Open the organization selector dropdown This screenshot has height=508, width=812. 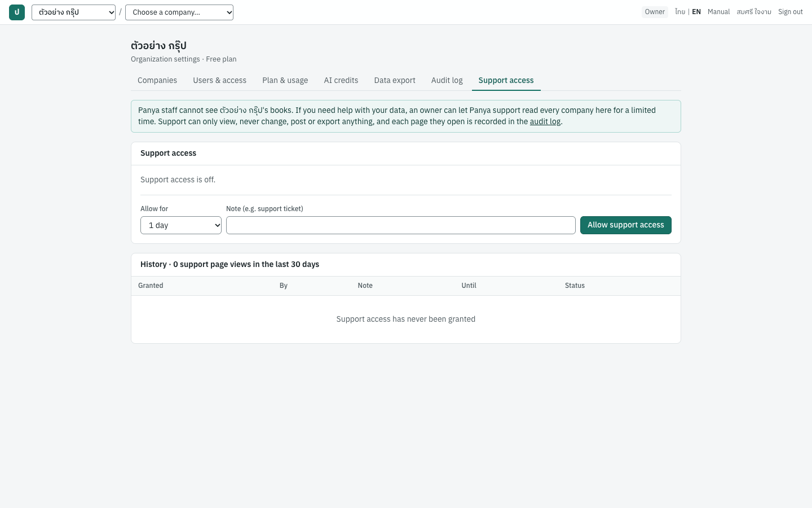pos(73,12)
